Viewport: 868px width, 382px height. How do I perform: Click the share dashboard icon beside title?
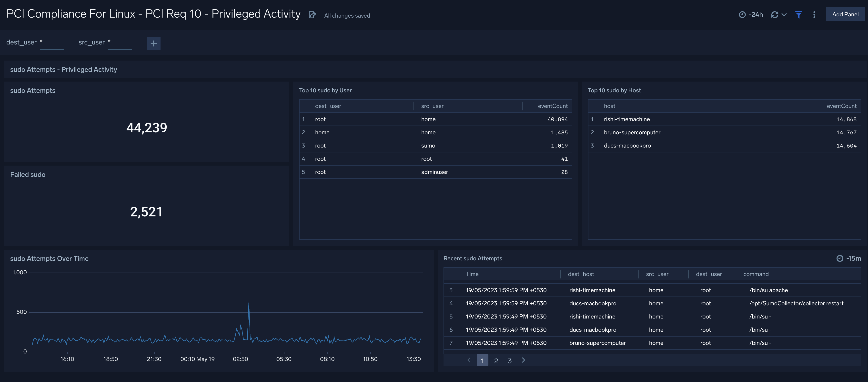click(x=312, y=14)
